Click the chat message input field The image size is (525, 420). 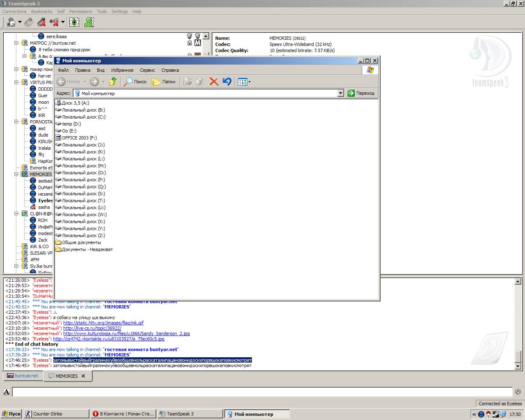tap(262, 392)
